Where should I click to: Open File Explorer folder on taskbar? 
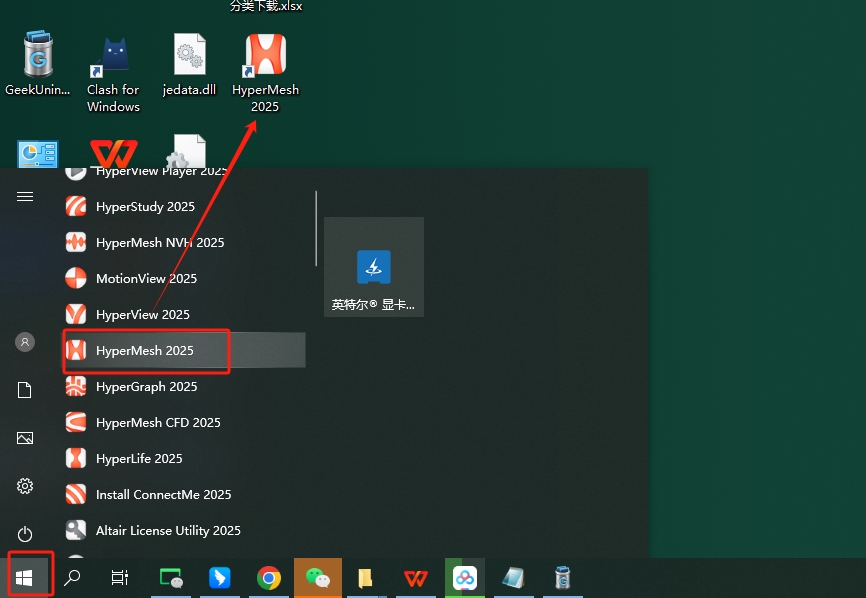point(365,578)
